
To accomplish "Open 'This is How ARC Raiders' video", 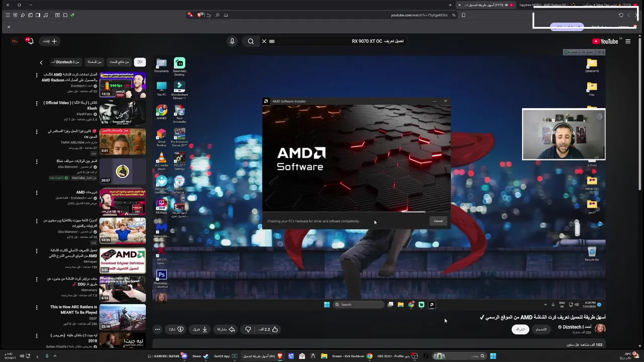I will 123,317.
